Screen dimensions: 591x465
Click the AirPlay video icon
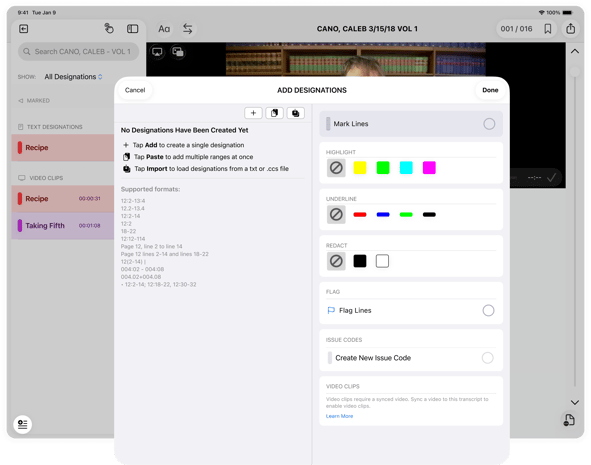157,52
